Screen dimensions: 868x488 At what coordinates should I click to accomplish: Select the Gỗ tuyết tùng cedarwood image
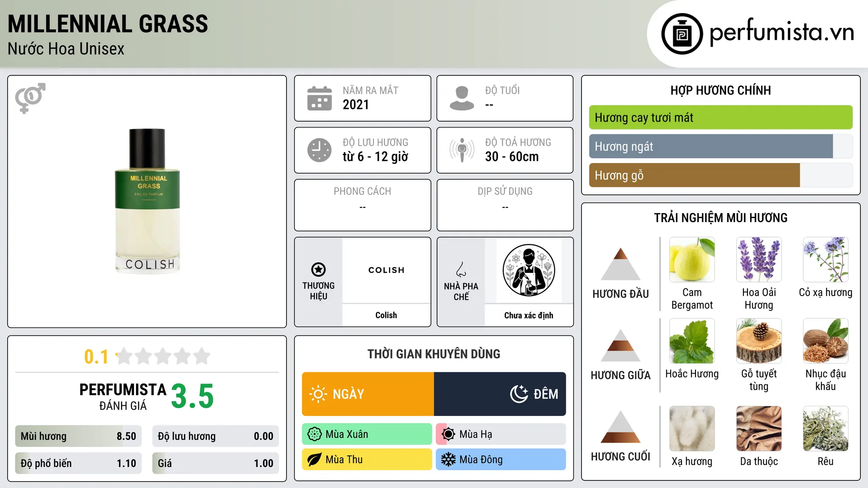pyautogui.click(x=759, y=341)
